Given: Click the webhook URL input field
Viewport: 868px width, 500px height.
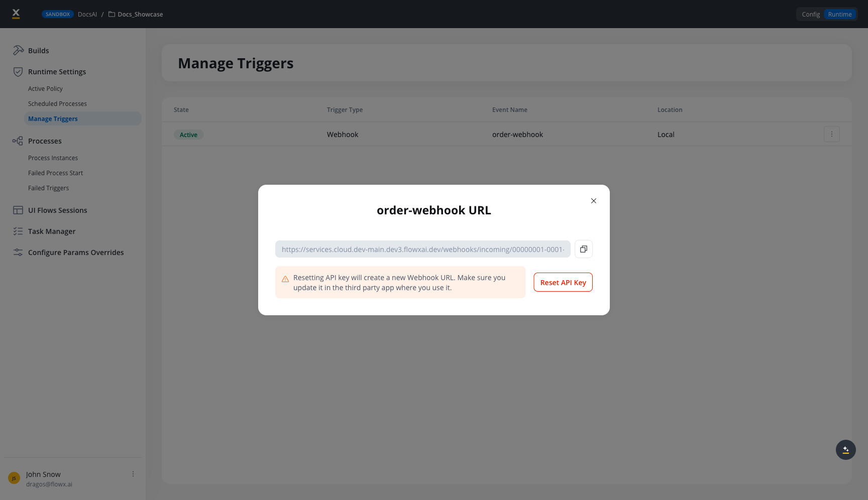Looking at the screenshot, I should 422,249.
